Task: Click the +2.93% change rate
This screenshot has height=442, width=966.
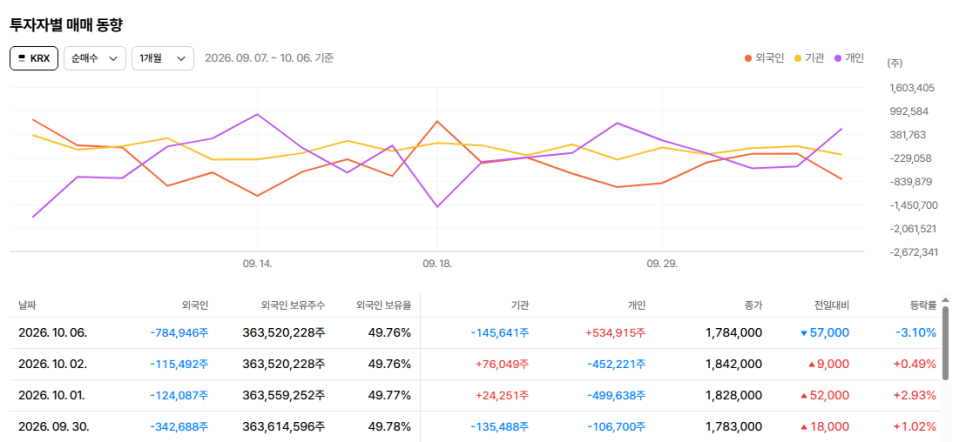Action: pyautogui.click(x=915, y=395)
